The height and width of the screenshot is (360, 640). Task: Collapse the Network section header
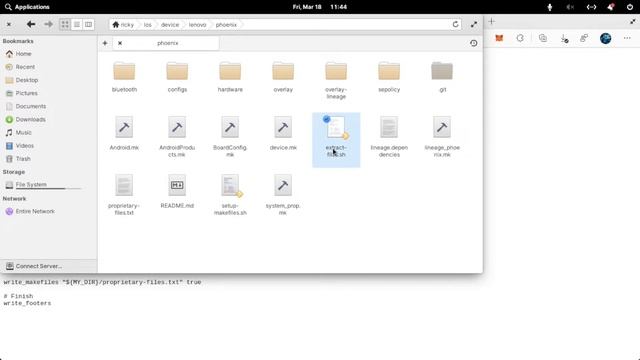(14, 198)
